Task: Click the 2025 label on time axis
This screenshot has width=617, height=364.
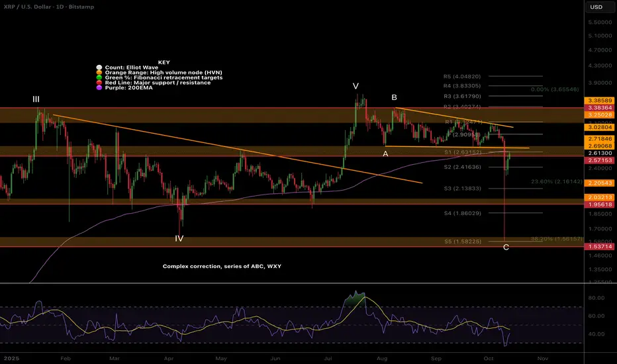Action: pyautogui.click(x=12, y=359)
